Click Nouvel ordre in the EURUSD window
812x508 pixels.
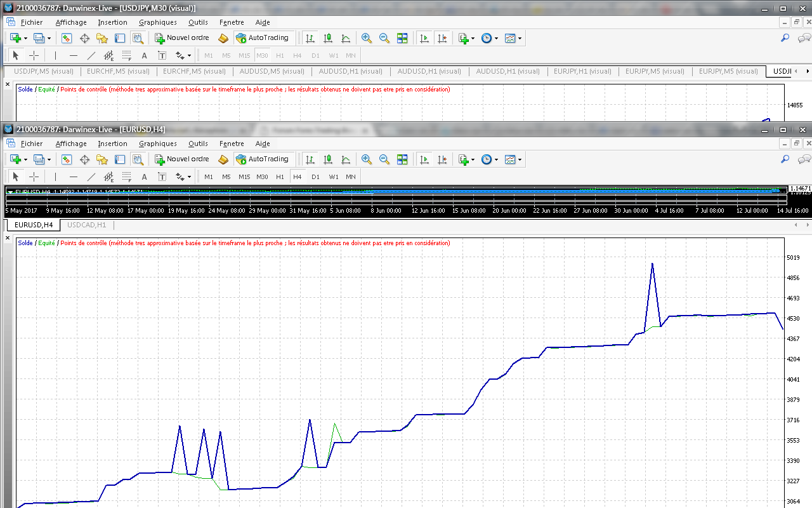(182, 159)
